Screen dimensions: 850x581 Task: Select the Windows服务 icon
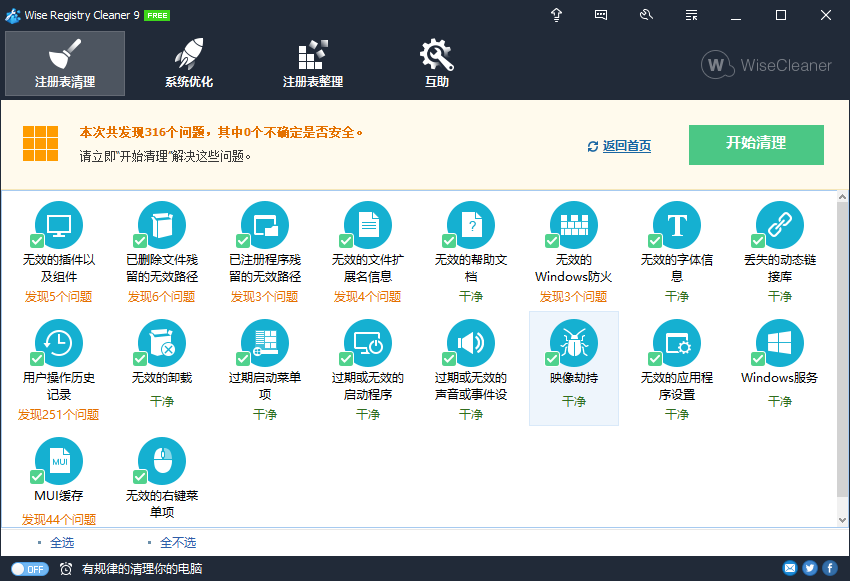pyautogui.click(x=780, y=343)
